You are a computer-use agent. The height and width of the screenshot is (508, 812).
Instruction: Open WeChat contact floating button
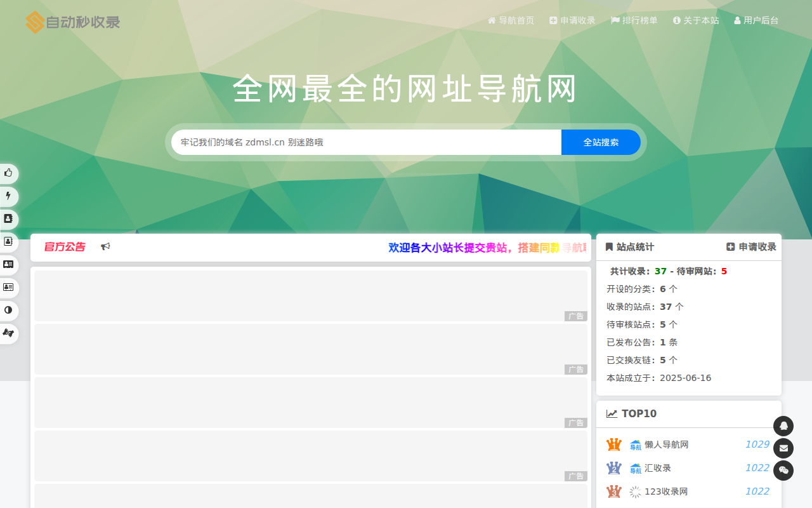(x=783, y=471)
